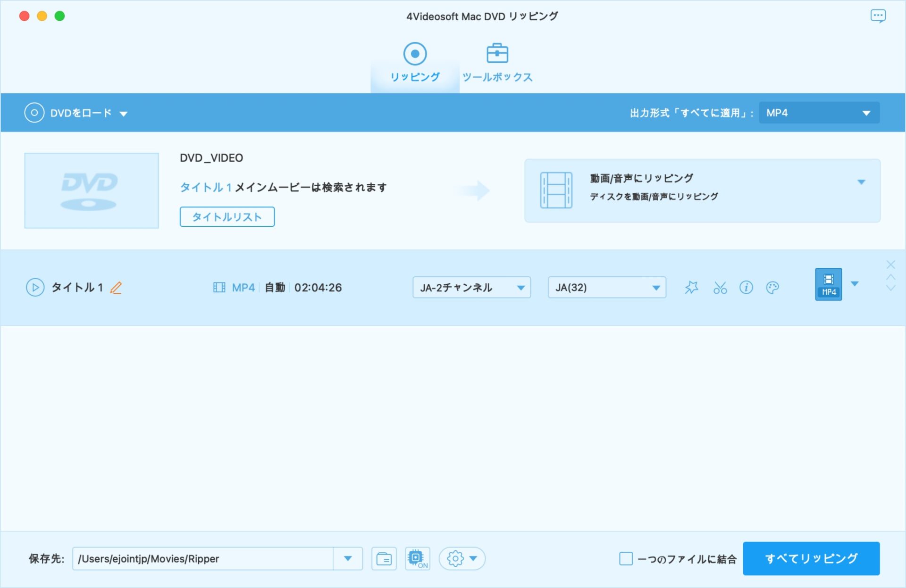Open the output folder icon in the bottom bar
The height and width of the screenshot is (588, 906).
[384, 558]
